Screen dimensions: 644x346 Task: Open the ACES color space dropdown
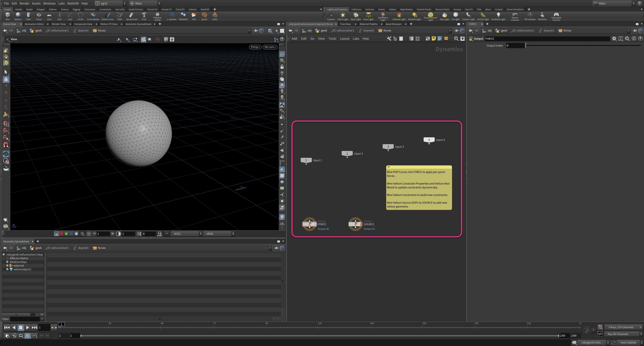tap(186, 234)
